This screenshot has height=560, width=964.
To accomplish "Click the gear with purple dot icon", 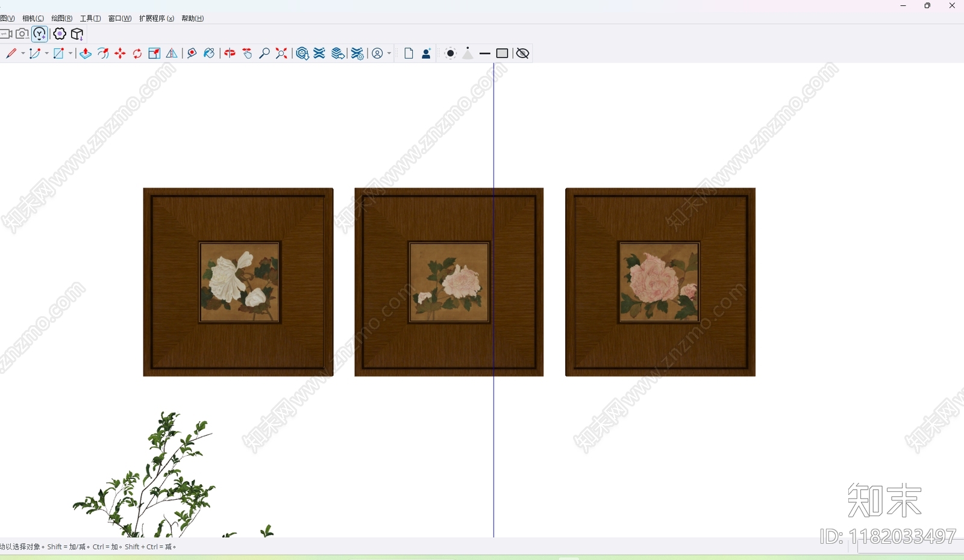I will [x=60, y=34].
